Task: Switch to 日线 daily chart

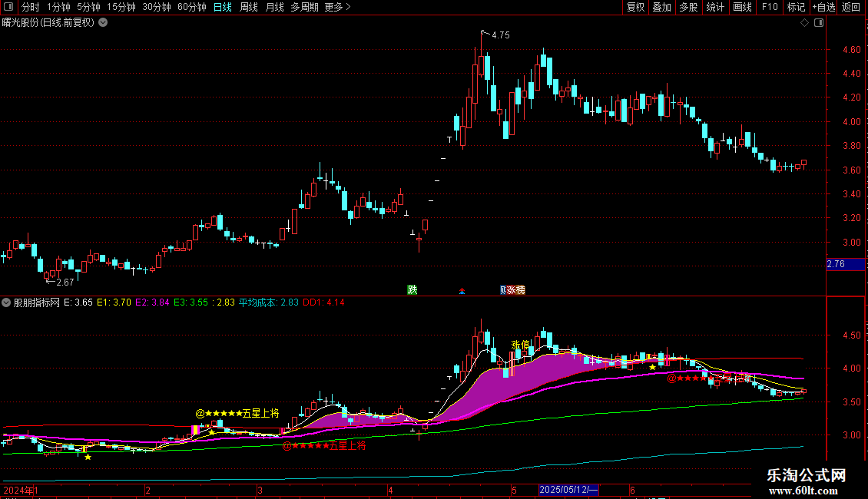Action: click(x=223, y=7)
